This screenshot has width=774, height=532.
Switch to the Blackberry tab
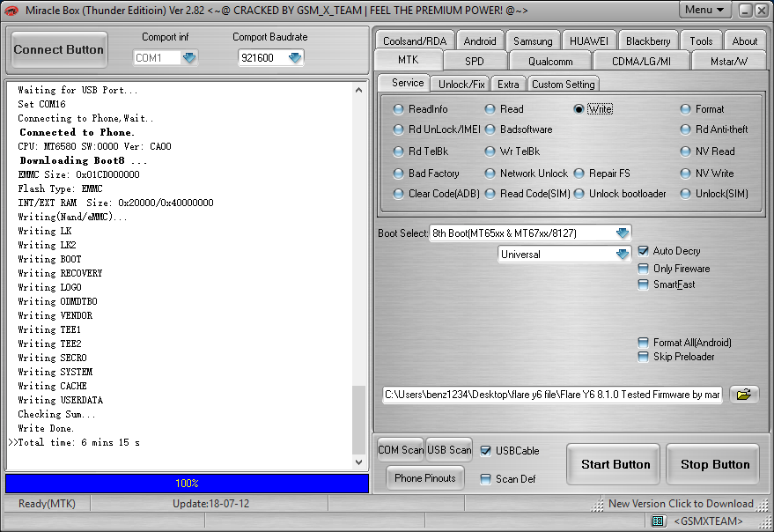click(x=648, y=41)
